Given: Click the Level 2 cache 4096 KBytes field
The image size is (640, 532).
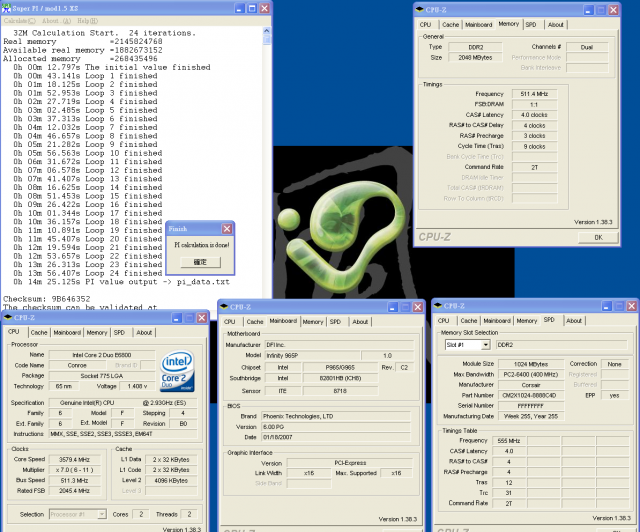Looking at the screenshot, I should pyautogui.click(x=171, y=481).
